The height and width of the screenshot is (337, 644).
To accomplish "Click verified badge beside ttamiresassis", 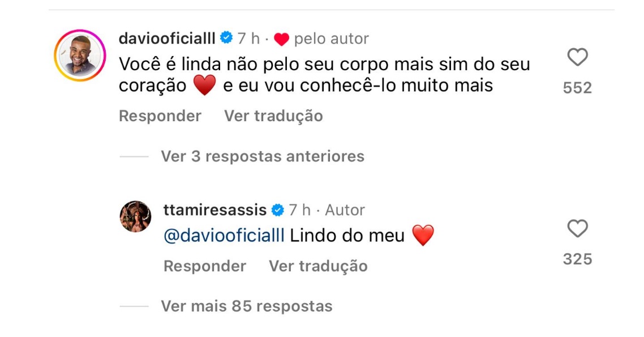I will pos(277,210).
